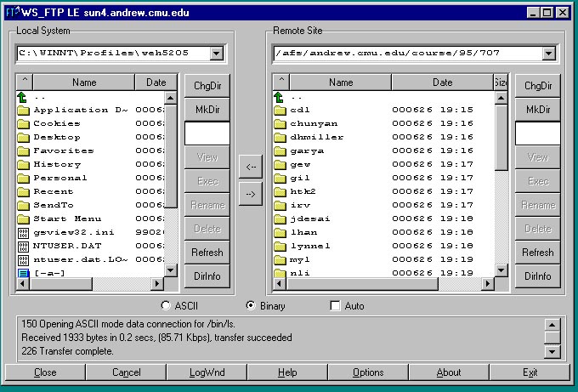Open the Options dialog
578x392 pixels.
368,372
